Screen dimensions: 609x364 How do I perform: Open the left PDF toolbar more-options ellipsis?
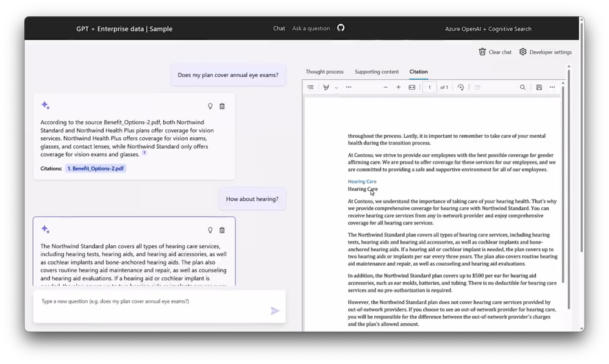[349, 87]
